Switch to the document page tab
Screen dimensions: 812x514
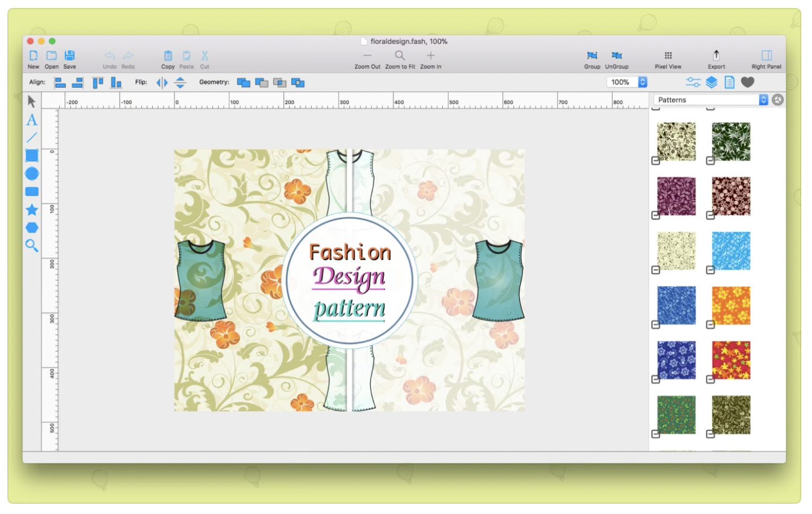pos(730,82)
